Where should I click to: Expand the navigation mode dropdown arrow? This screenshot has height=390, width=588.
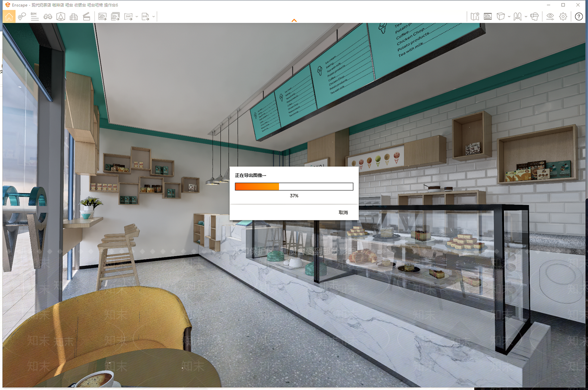coord(526,17)
